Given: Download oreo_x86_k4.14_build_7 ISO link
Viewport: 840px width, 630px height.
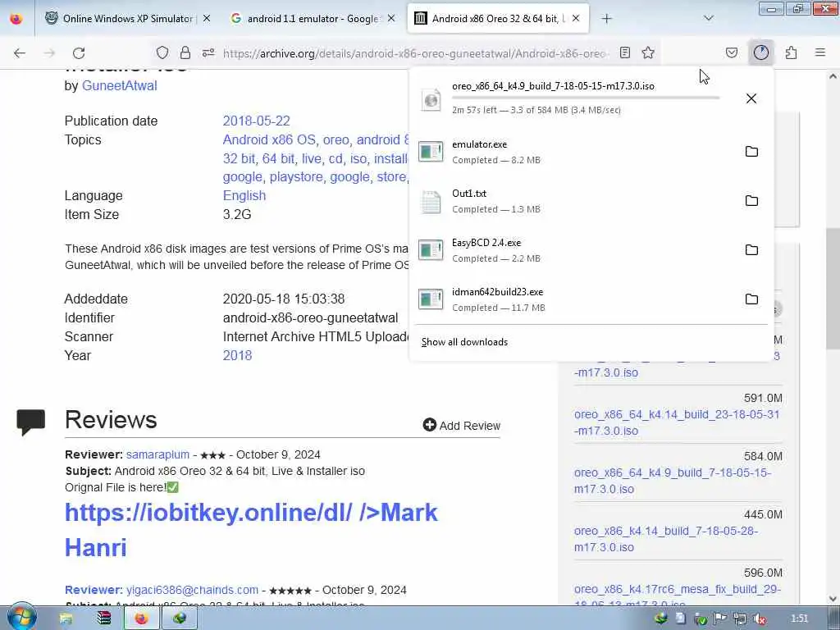Looking at the screenshot, I should (666, 539).
